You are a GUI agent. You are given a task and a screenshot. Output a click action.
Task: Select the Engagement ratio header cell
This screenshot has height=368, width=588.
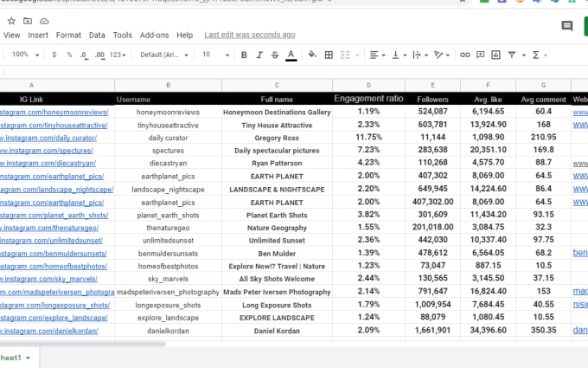(368, 99)
